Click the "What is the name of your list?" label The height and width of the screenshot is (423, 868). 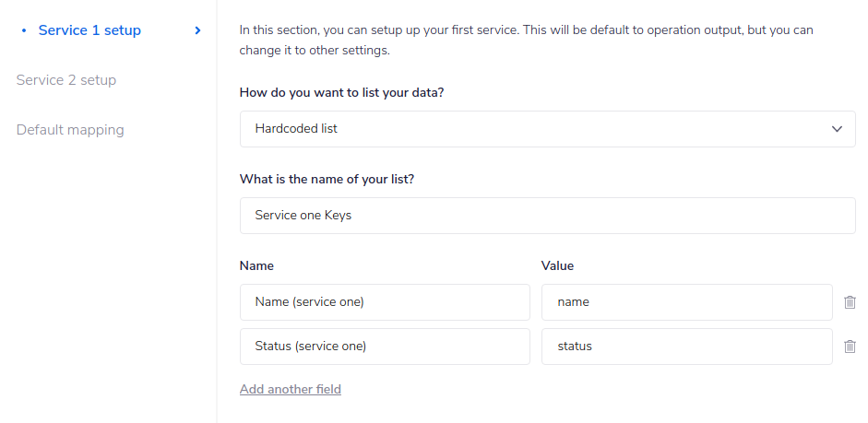(327, 179)
